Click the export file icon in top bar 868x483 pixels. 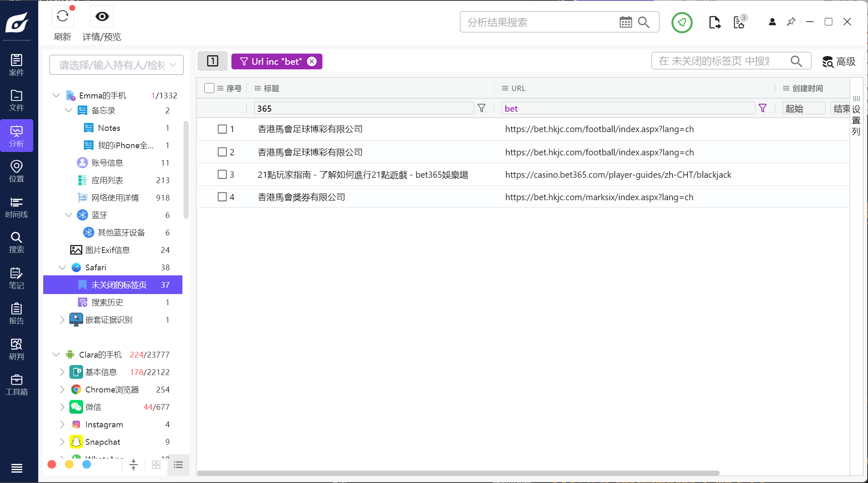tap(714, 22)
